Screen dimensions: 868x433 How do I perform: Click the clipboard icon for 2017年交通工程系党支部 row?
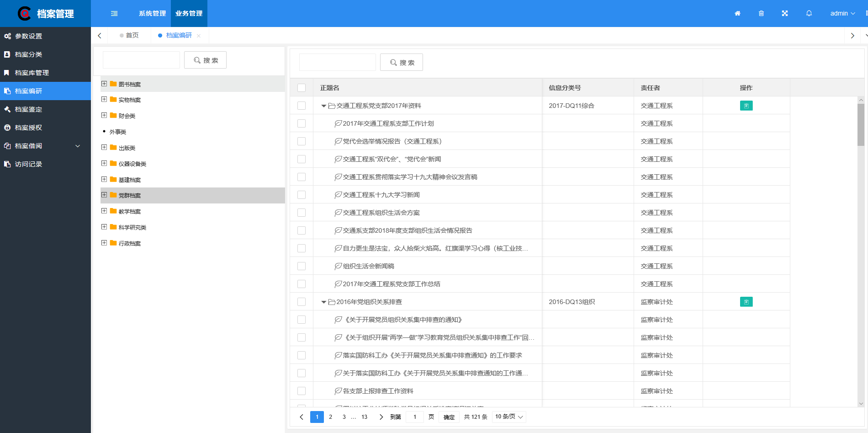point(746,105)
